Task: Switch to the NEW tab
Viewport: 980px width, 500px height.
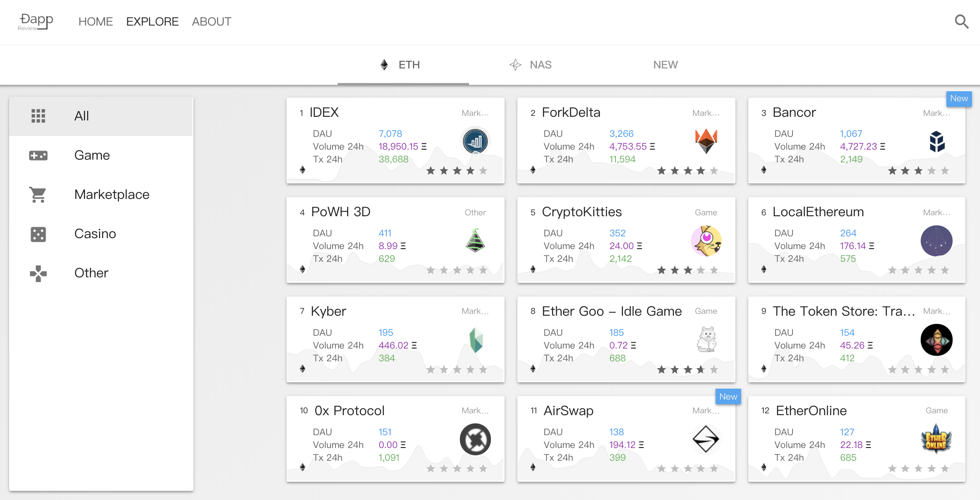Action: (x=665, y=64)
